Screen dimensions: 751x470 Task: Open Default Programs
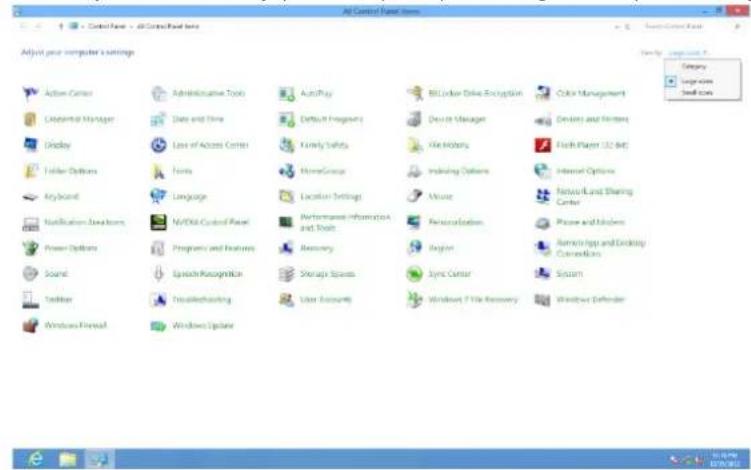(321, 119)
